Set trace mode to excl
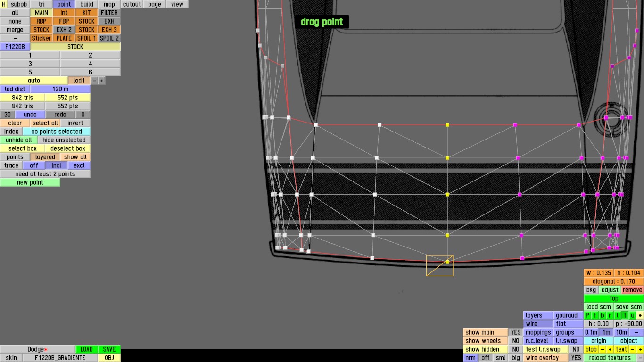The width and height of the screenshot is (644, 362). [x=79, y=165]
